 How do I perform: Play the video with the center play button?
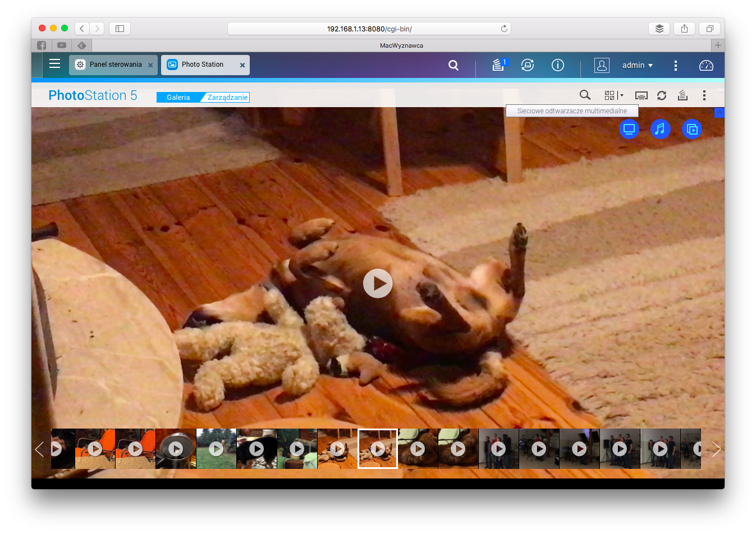[x=378, y=283]
